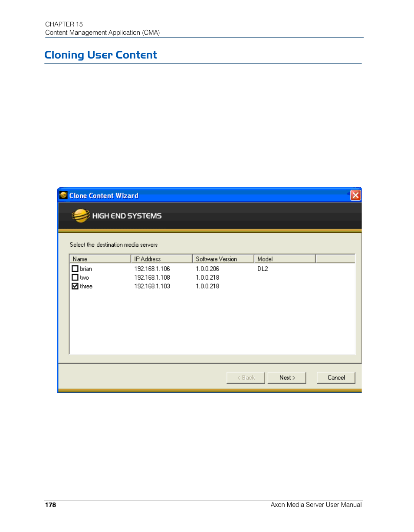
Task: Sort by IP Address column header
Action: tap(161, 259)
